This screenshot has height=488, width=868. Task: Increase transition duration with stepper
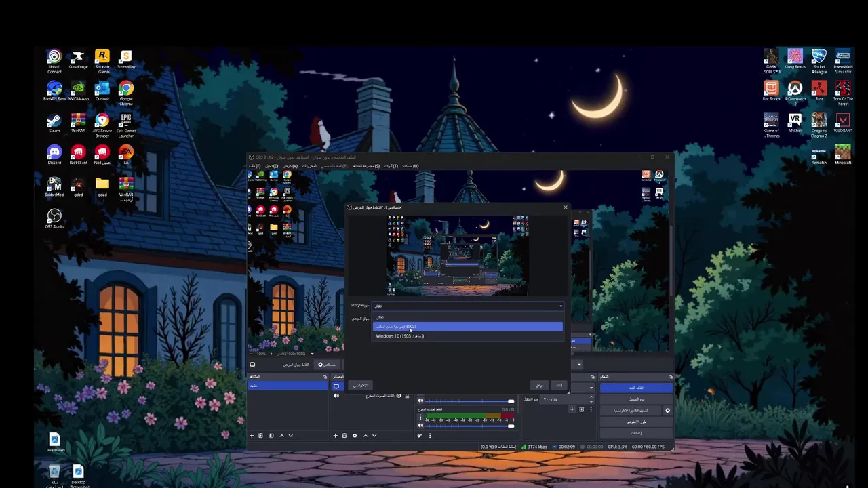tap(591, 396)
